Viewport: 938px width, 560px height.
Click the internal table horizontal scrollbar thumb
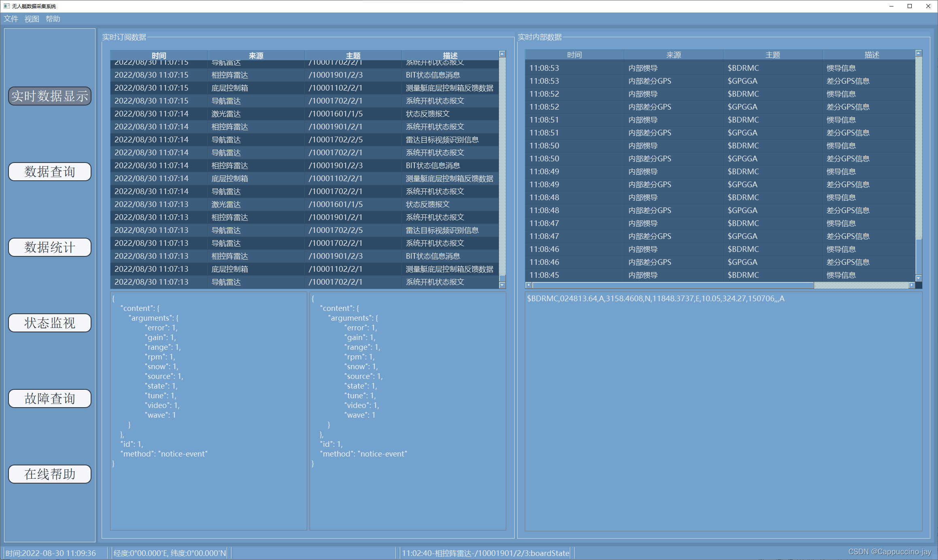coord(673,285)
